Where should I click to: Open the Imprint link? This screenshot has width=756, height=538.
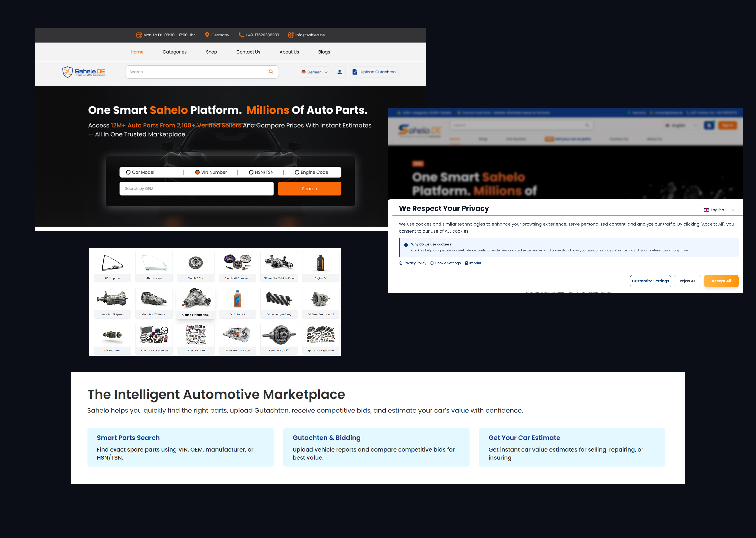(473, 263)
